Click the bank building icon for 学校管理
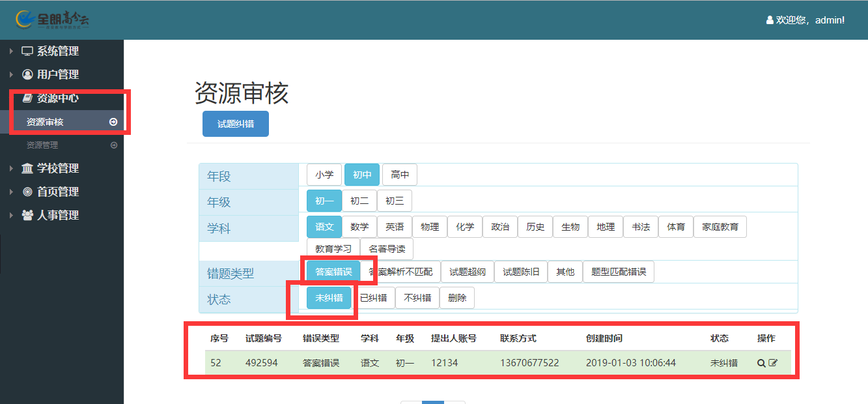The image size is (868, 404). point(27,169)
